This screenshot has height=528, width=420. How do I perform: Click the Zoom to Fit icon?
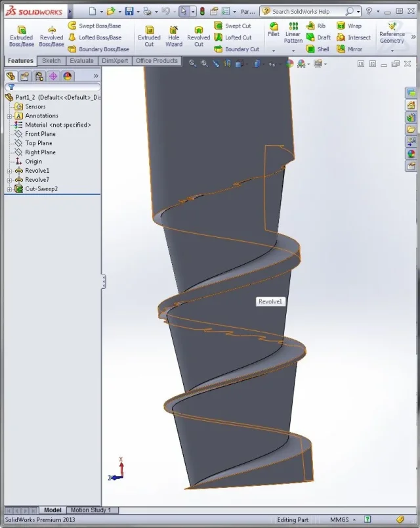(x=192, y=64)
